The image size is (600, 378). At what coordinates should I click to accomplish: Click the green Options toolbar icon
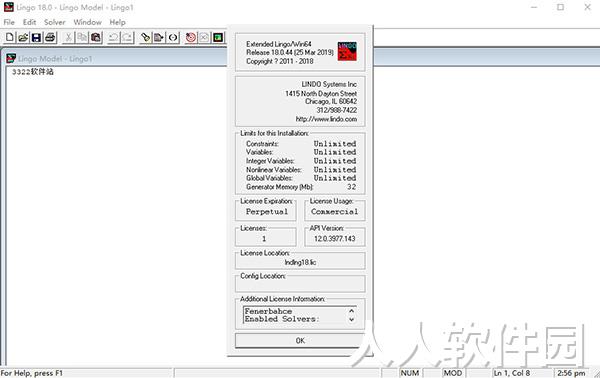[x=218, y=37]
